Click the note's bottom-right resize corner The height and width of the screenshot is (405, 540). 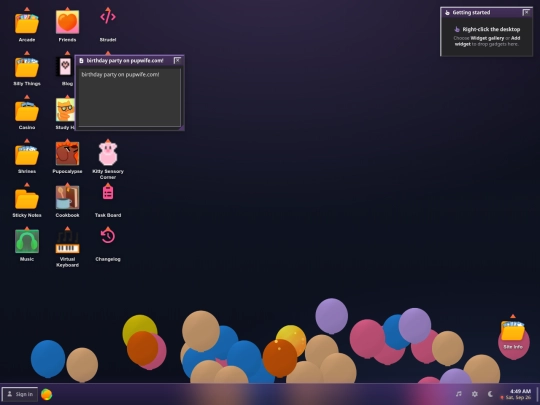tap(181, 128)
